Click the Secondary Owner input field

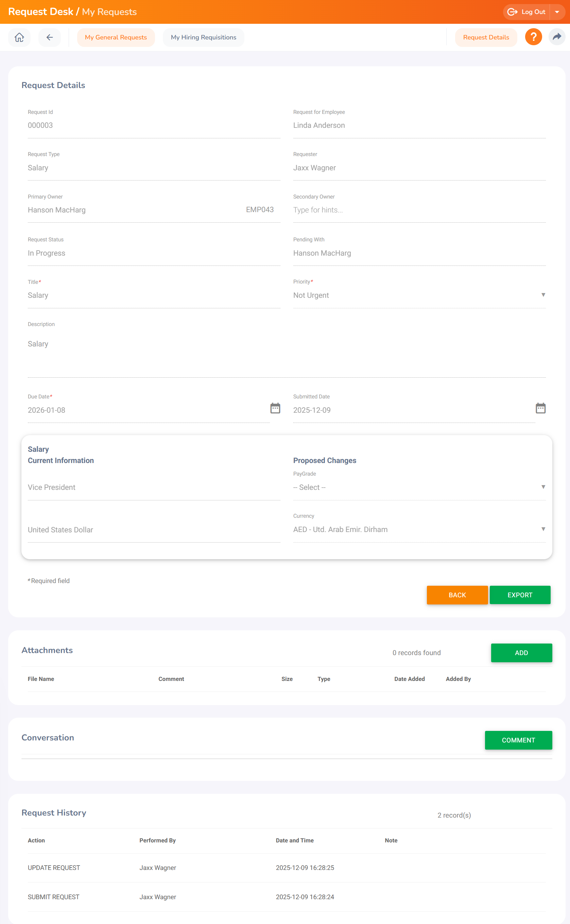click(x=419, y=210)
